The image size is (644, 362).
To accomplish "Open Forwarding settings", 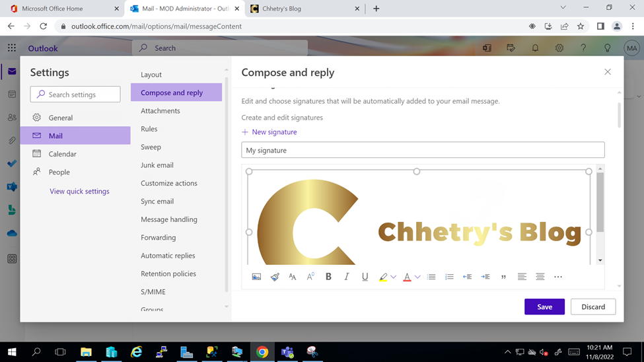I will (x=176, y=237).
